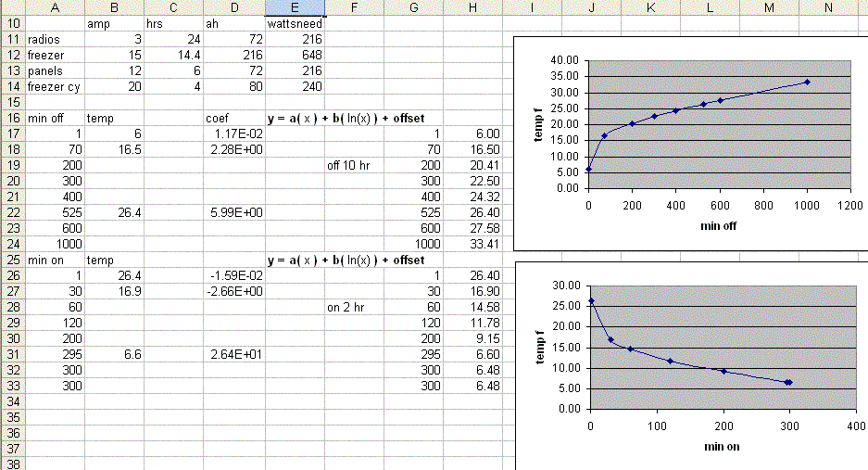The width and height of the screenshot is (868, 470).
Task: Click the 'min off' chart axis title
Action: point(719,225)
